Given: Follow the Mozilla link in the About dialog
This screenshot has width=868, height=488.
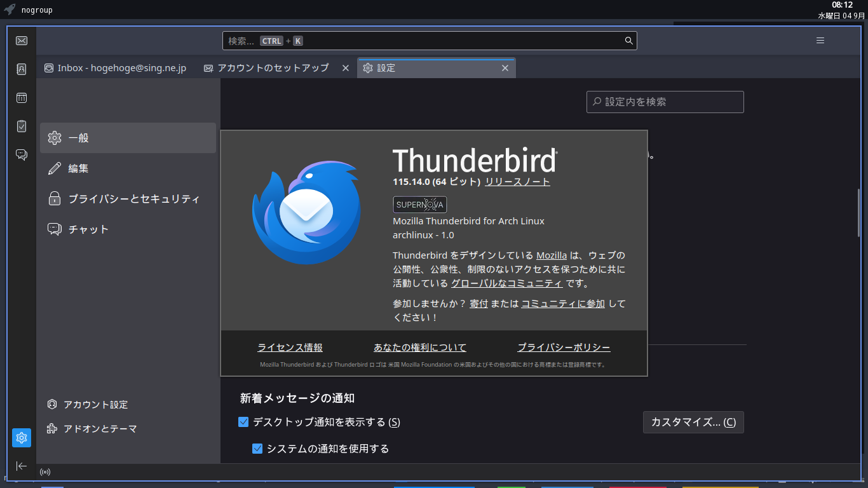Looking at the screenshot, I should [552, 255].
